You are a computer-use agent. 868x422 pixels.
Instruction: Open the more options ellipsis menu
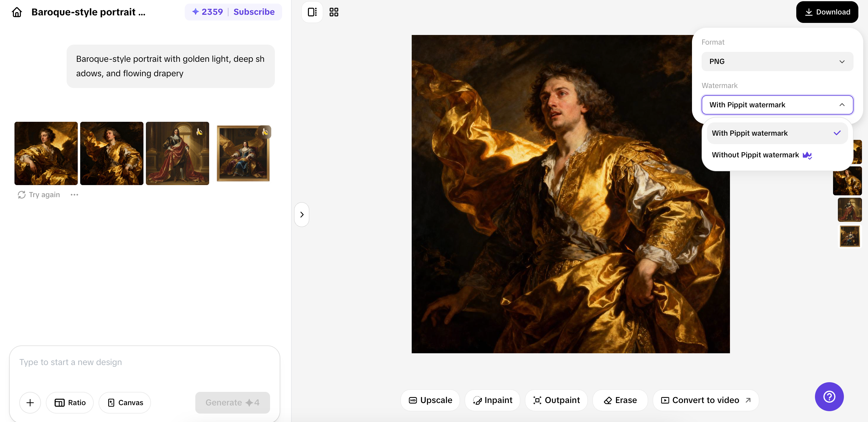tap(74, 194)
